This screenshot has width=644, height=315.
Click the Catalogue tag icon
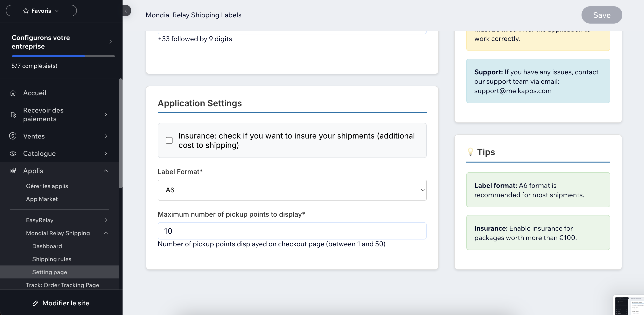[13, 153]
